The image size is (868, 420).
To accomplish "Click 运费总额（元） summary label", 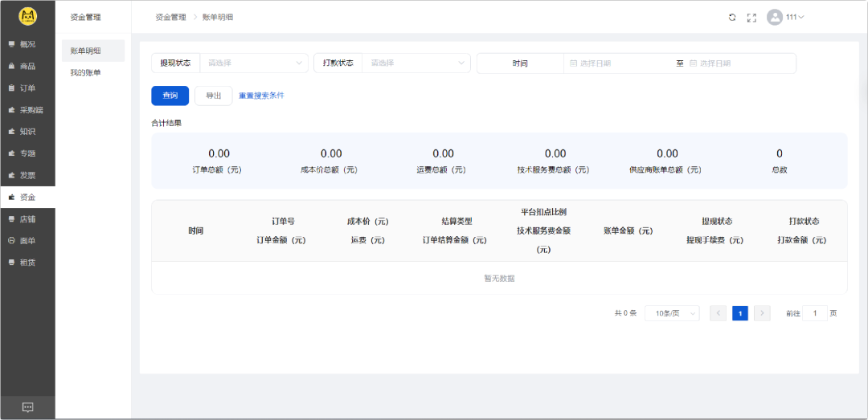I will tap(441, 170).
